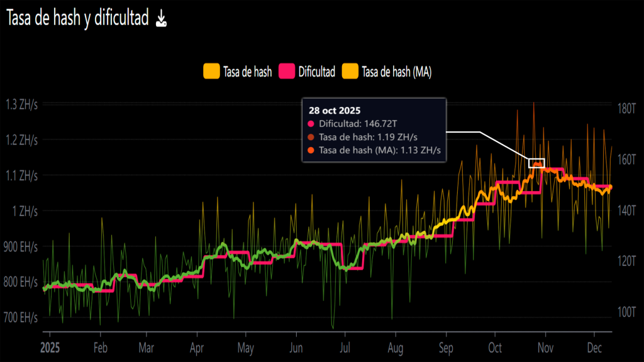Toggle the Tasa de hash legend label
Image resolution: width=644 pixels, height=362 pixels.
247,72
